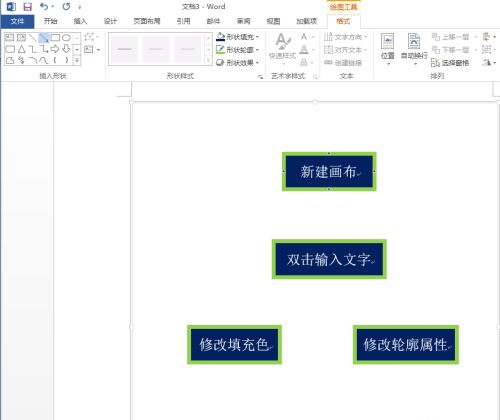Apply the third shape style thumbnail
Screen dimensions: 500x420
(x=188, y=49)
